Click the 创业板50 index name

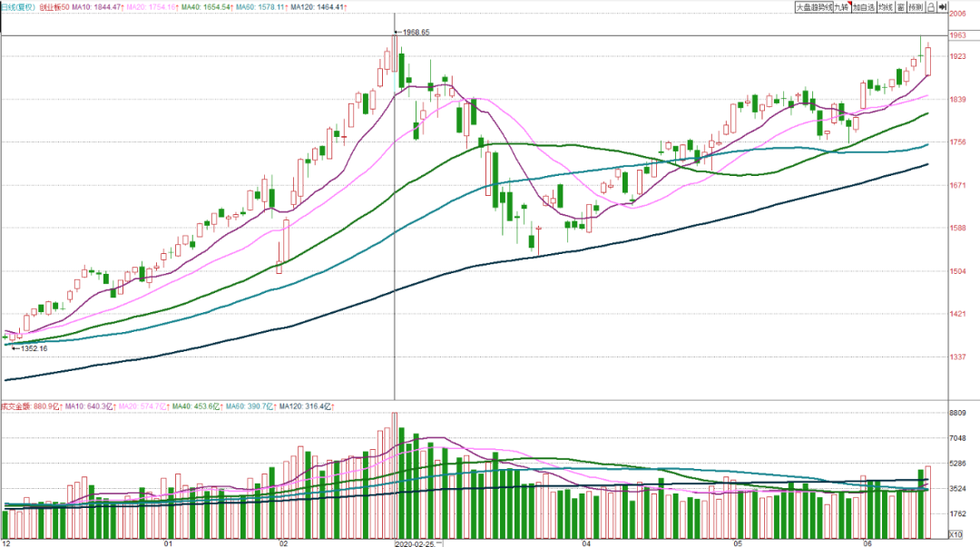(x=54, y=7)
